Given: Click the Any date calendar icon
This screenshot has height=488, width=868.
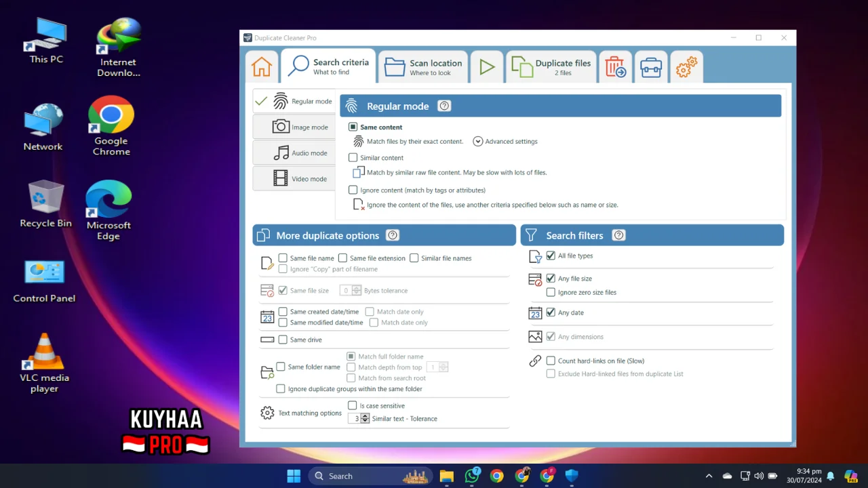Looking at the screenshot, I should 535,313.
